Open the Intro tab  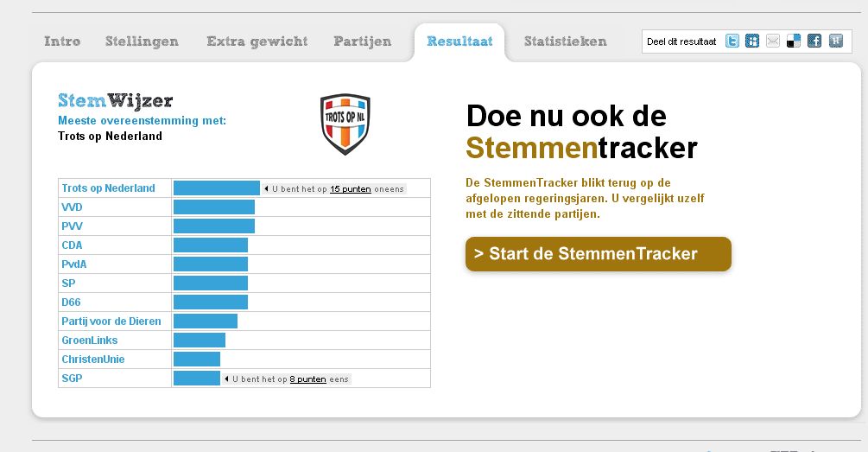[x=62, y=41]
